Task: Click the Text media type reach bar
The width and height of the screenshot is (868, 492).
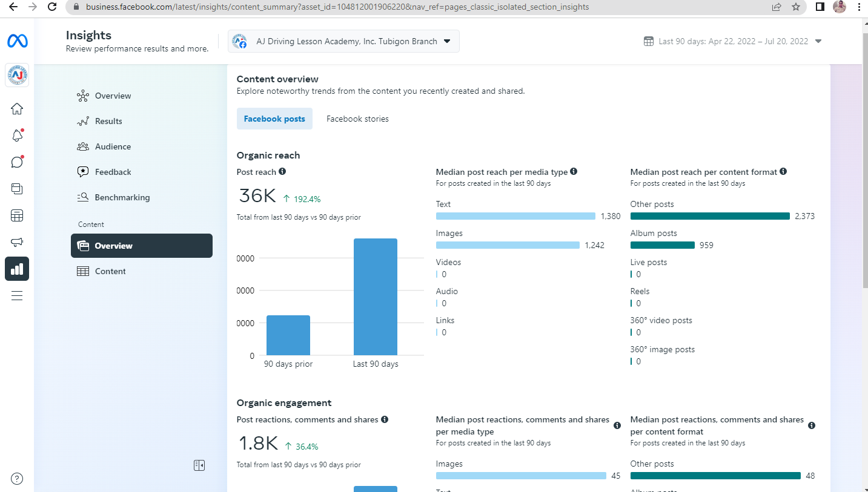Action: tap(515, 216)
